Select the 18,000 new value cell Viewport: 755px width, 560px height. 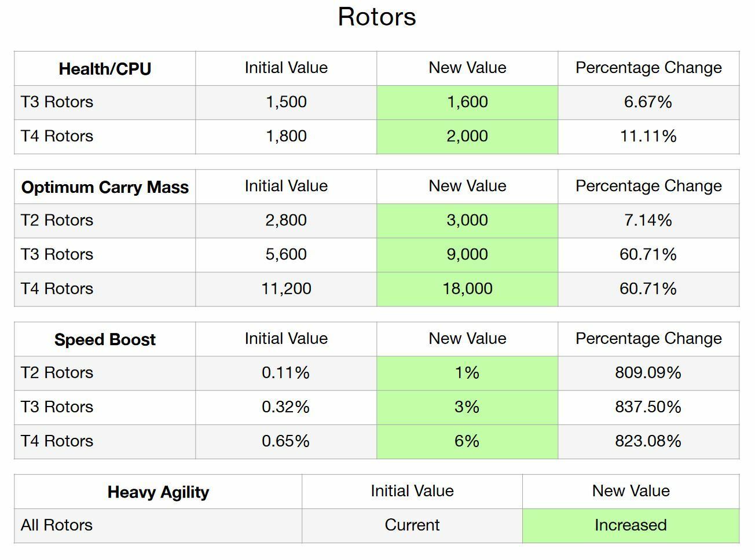coord(467,289)
